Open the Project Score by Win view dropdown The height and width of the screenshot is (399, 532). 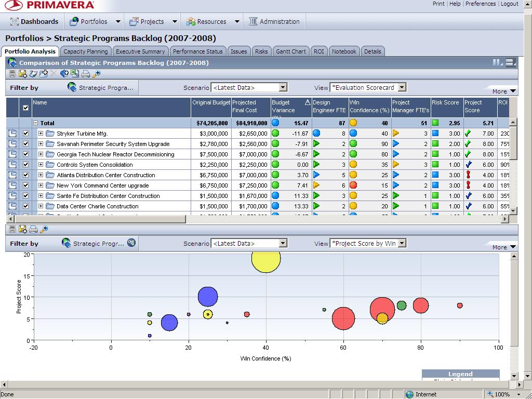[x=402, y=243]
